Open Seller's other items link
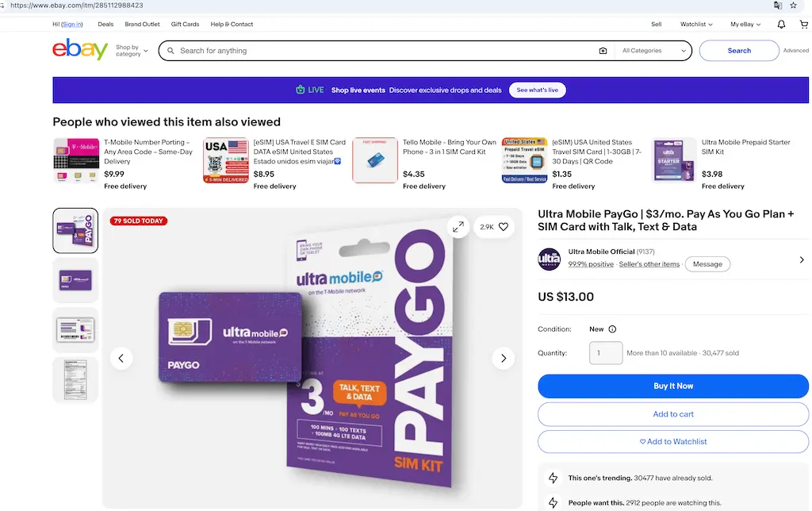 pos(649,264)
